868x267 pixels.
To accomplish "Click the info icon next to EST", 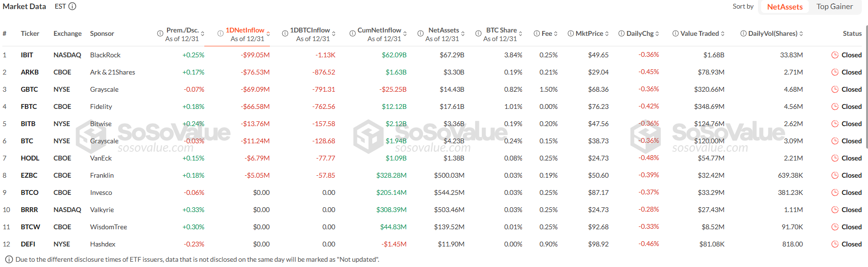I will 72,6.
